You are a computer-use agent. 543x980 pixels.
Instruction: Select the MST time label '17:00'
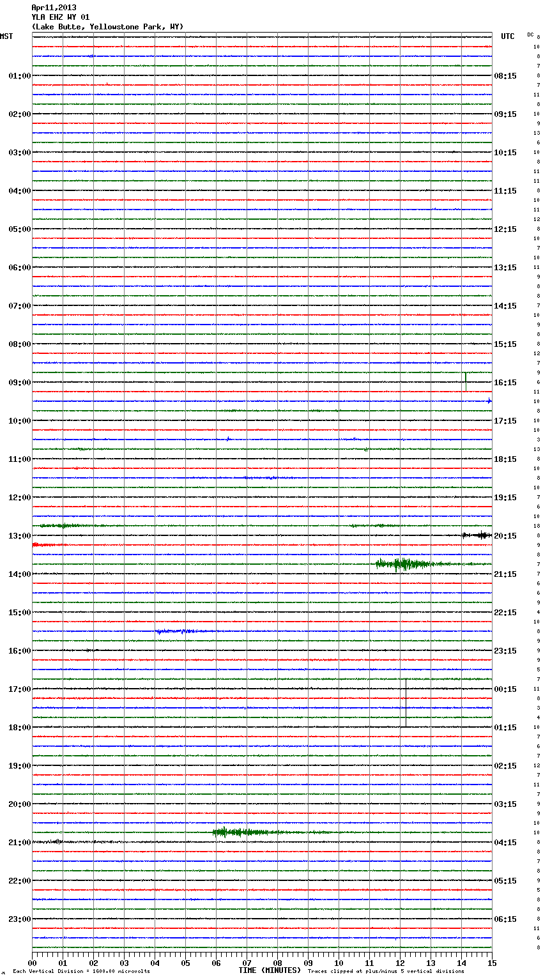click(20, 689)
